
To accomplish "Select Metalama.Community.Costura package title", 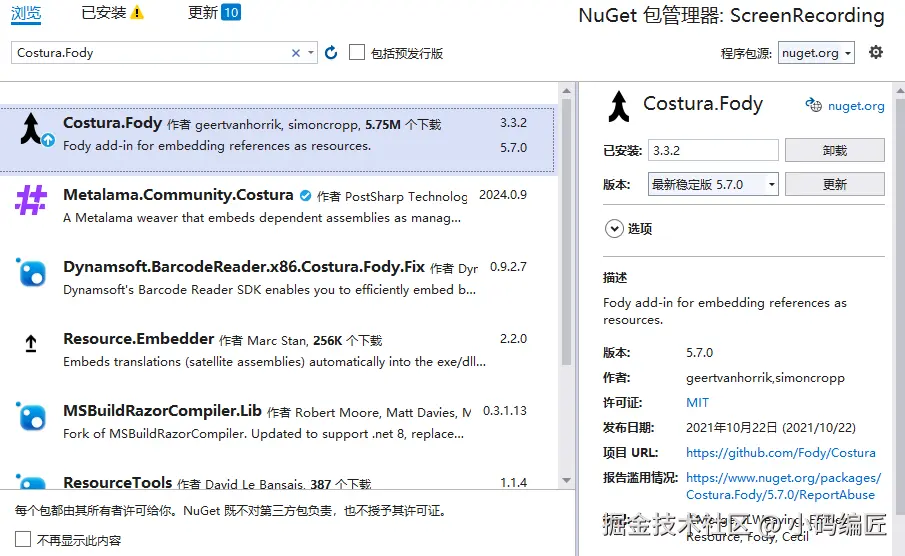I will click(x=178, y=195).
